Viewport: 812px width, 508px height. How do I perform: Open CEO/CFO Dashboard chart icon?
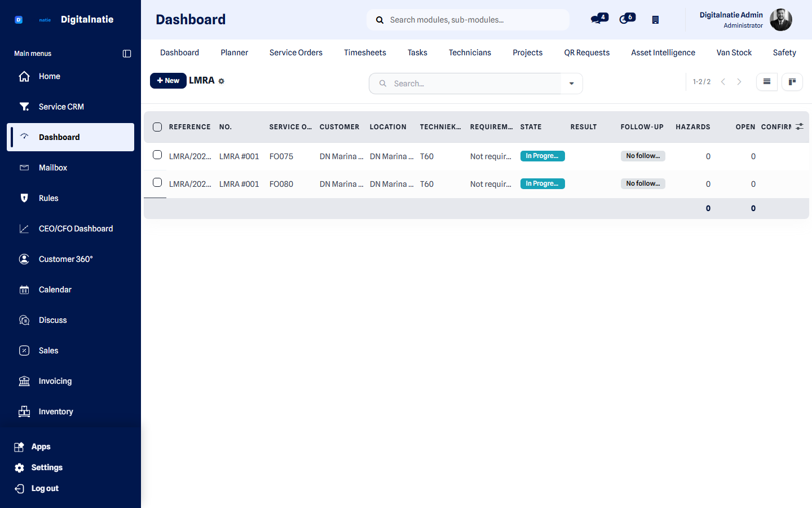[24, 229]
